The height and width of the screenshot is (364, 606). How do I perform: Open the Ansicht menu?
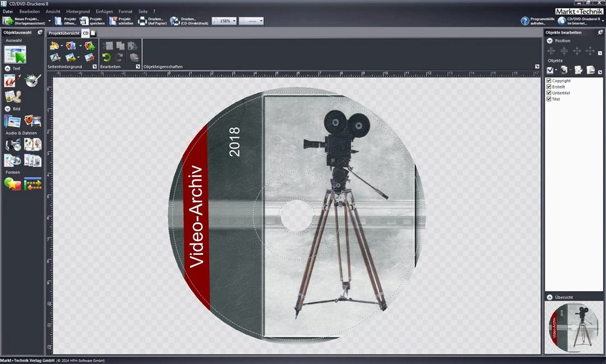[53, 12]
